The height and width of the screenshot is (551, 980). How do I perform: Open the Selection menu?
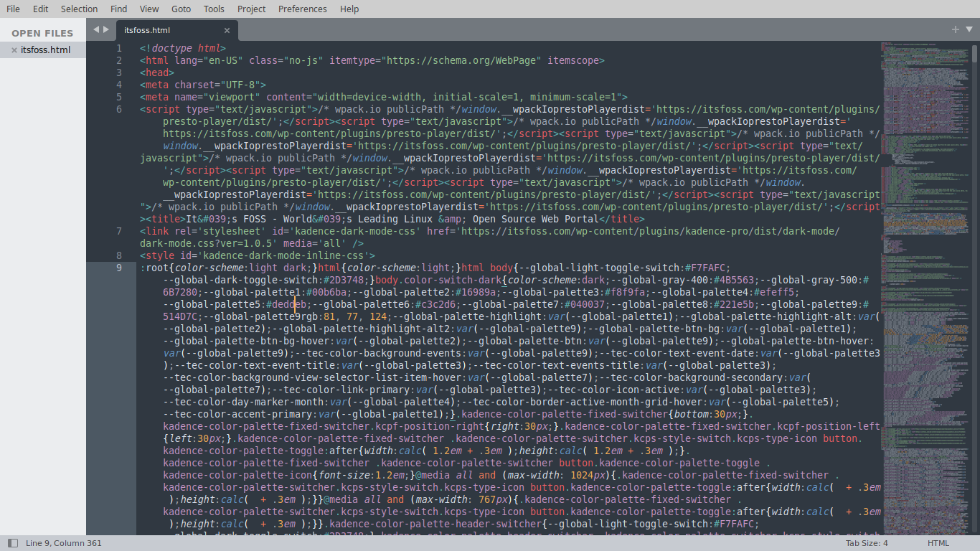coord(79,9)
